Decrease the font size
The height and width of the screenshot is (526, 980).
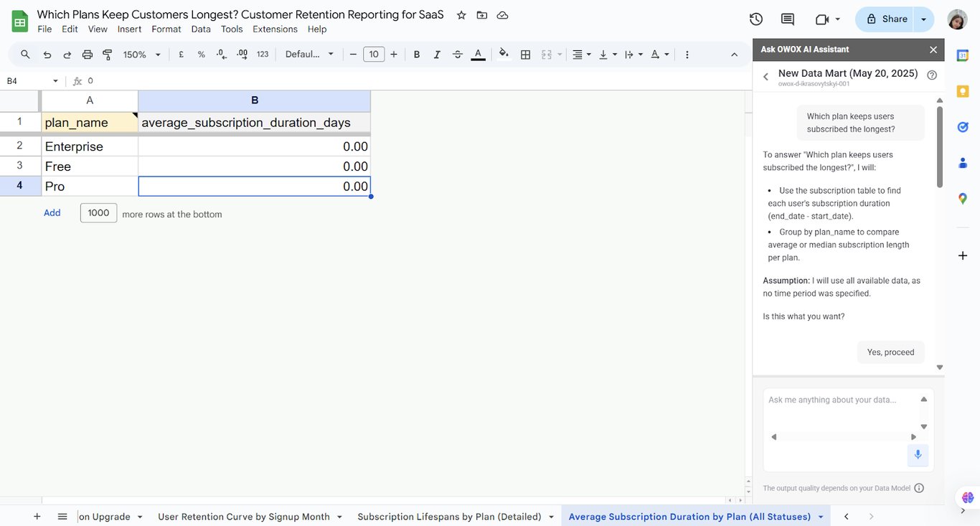[353, 55]
